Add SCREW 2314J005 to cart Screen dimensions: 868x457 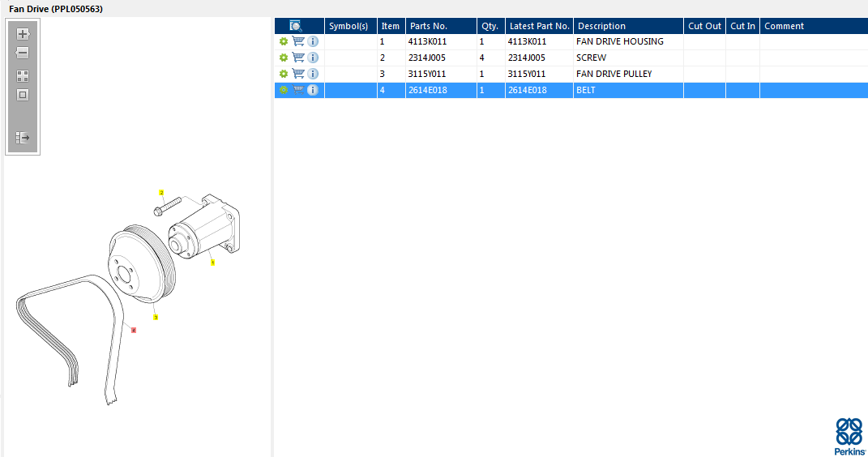[x=298, y=57]
